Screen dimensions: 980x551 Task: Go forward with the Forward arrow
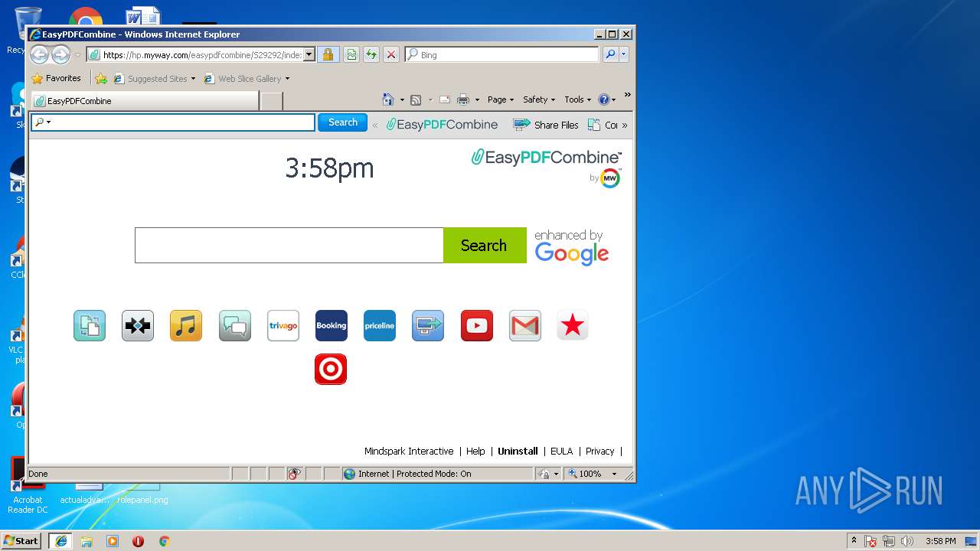[x=60, y=54]
